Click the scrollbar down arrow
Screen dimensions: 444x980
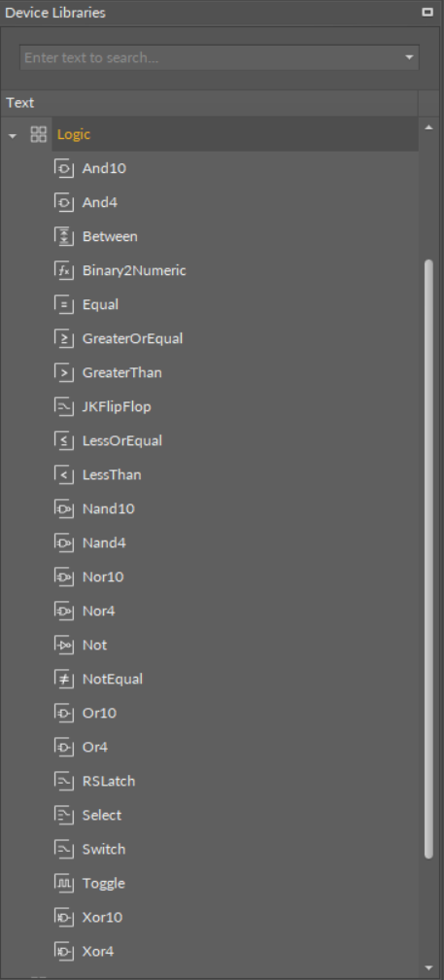point(428,967)
